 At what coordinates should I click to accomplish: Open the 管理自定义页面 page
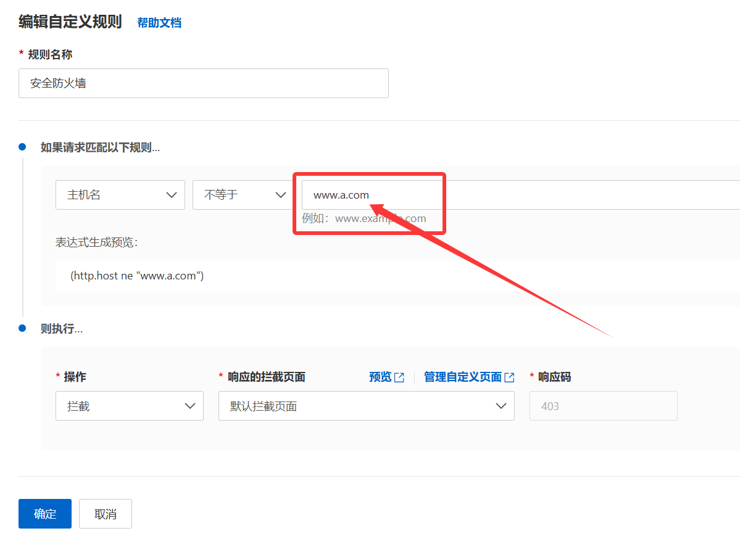coord(462,377)
